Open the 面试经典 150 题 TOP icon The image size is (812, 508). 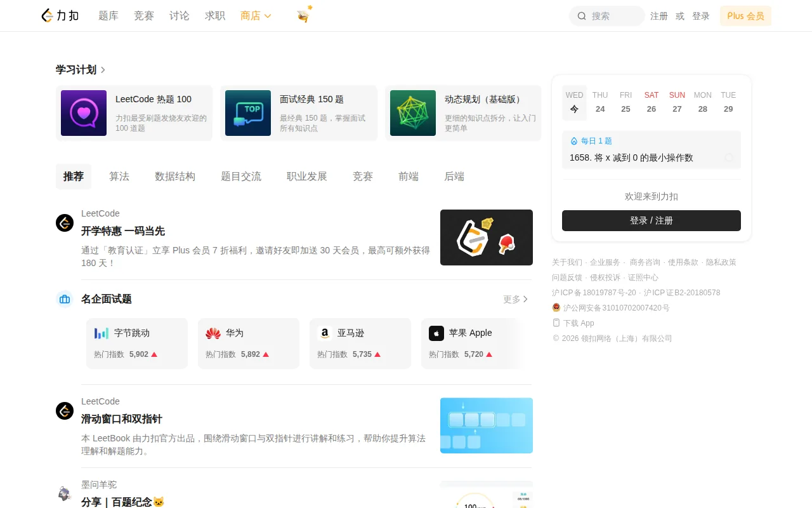click(x=248, y=113)
